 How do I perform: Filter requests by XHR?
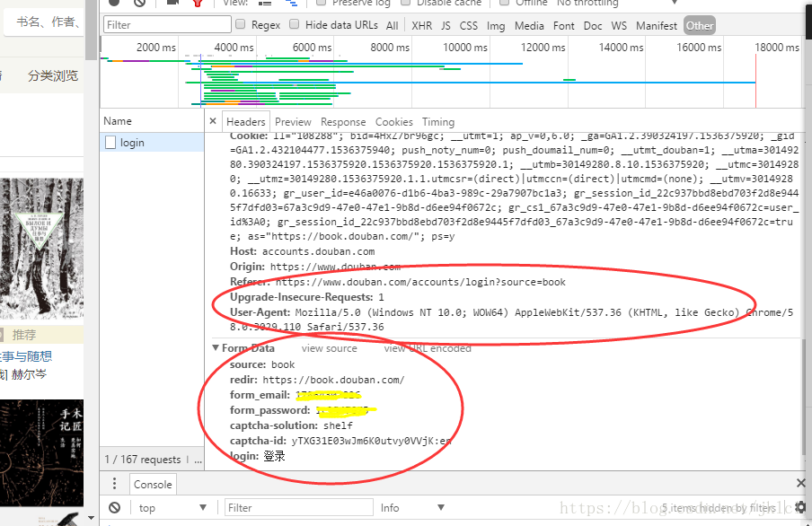421,25
